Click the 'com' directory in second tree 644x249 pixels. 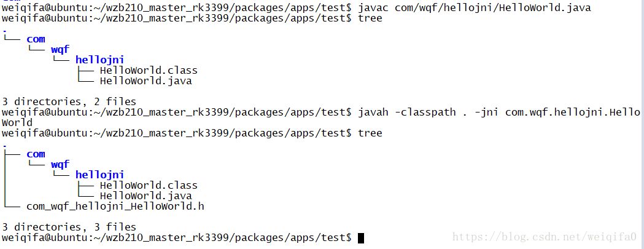tap(36, 154)
